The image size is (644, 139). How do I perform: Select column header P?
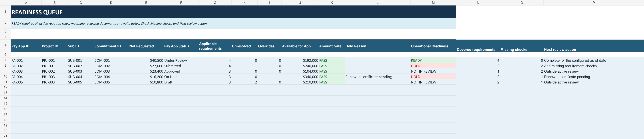pyautogui.click(x=594, y=3)
